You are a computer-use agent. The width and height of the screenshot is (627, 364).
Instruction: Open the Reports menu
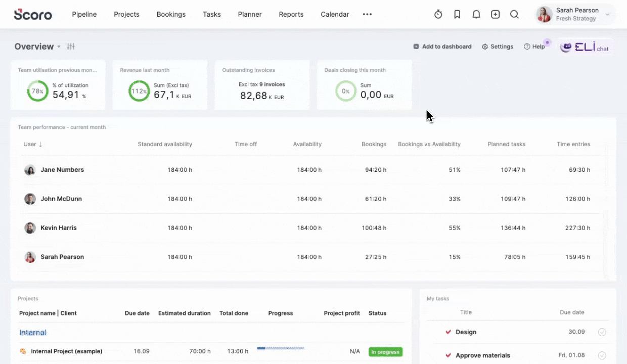291,14
